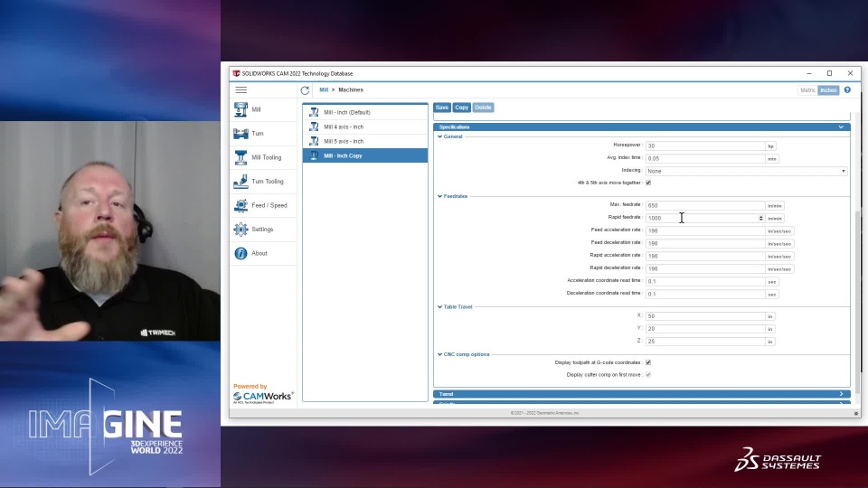Select Mill - Inch Copy machine row
The image size is (868, 488).
click(x=365, y=155)
